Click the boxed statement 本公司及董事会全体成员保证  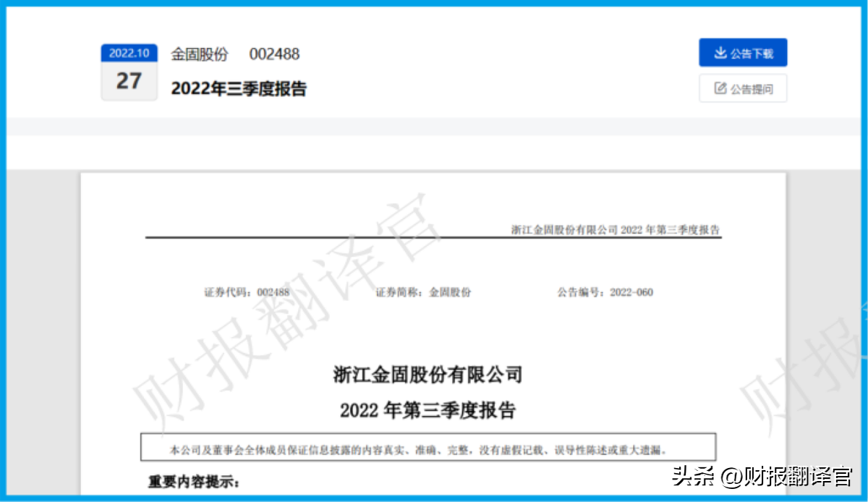(428, 448)
